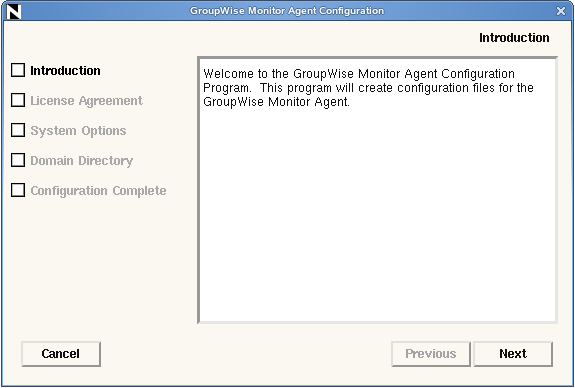The image size is (575, 388).
Task: Tick the Introduction step checkbox
Action: tap(18, 70)
